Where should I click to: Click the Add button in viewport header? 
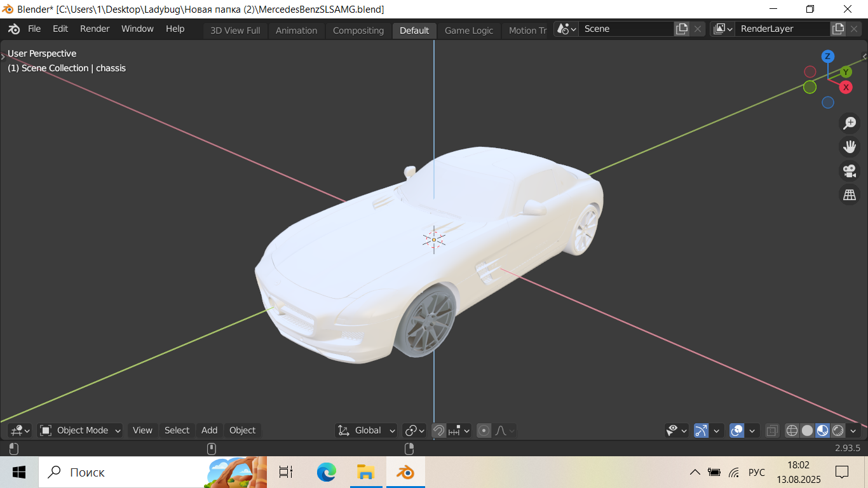[209, 431]
